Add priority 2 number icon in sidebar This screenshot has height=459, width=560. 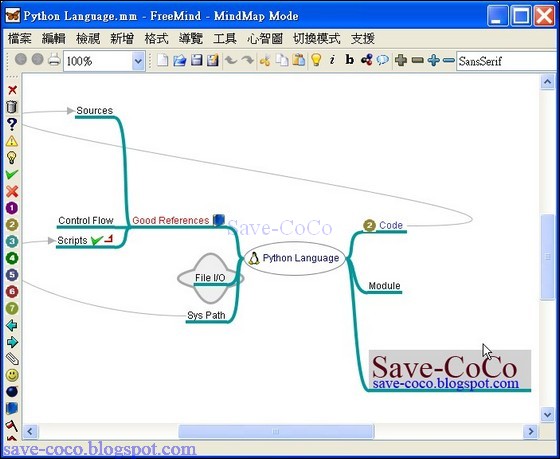click(12, 225)
